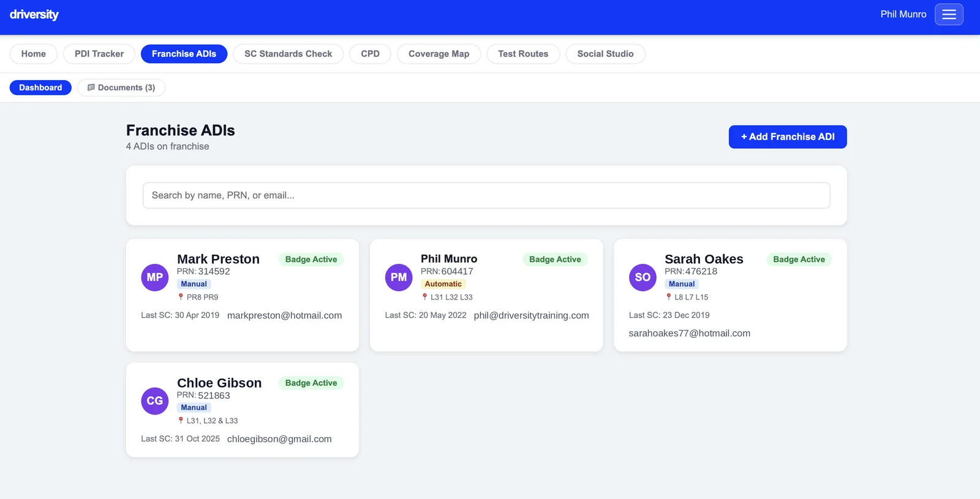The width and height of the screenshot is (980, 499).
Task: Click the location pin beside PR8 PR9
Action: pos(181,297)
